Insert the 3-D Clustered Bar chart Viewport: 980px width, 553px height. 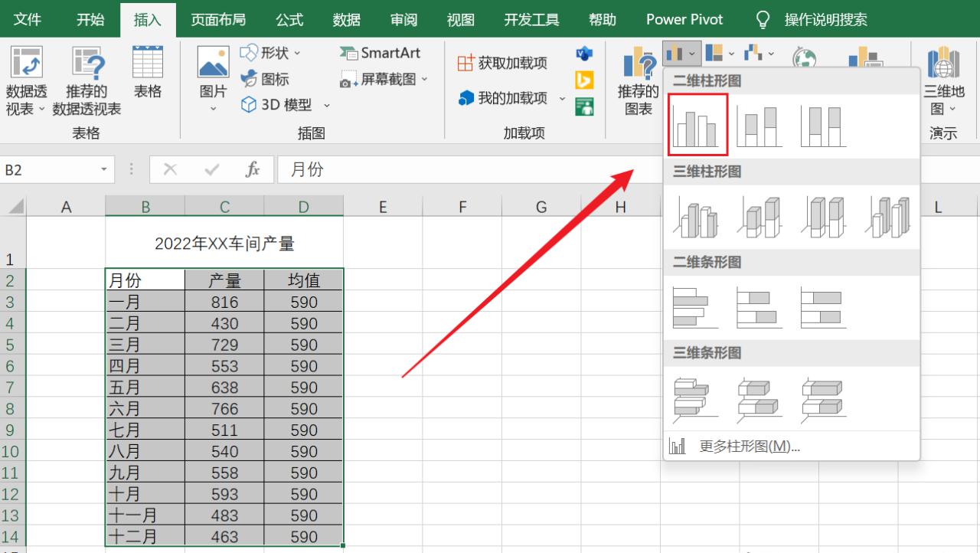(695, 398)
